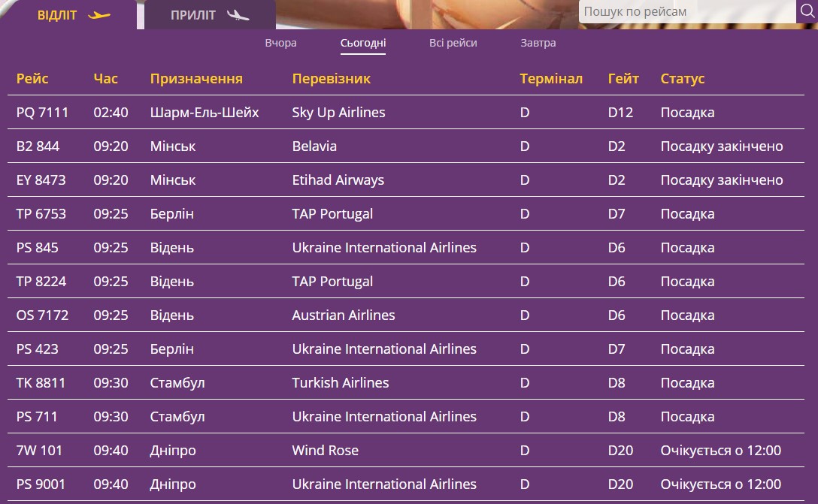Click the Статус column header
The width and height of the screenshot is (818, 504).
[683, 79]
